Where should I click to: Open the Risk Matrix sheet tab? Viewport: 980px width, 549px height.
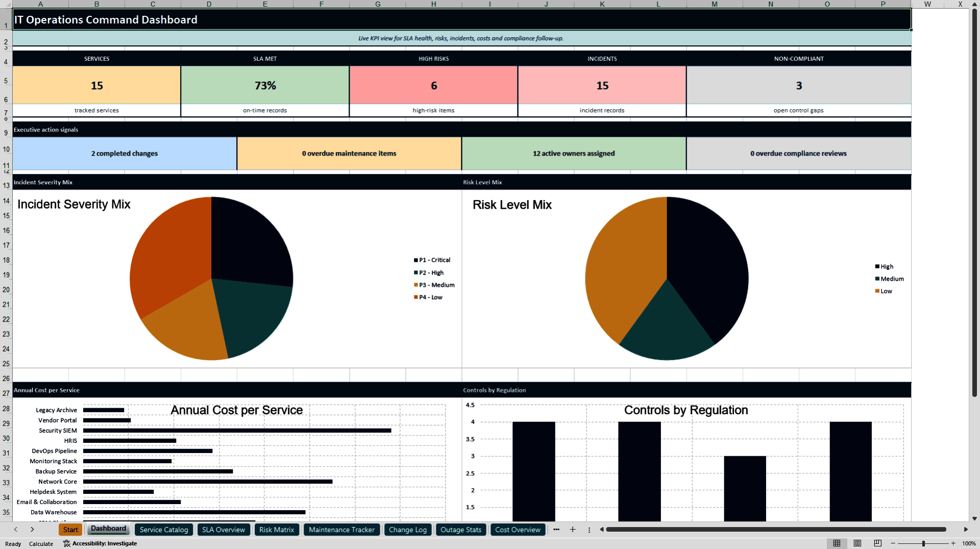tap(277, 530)
